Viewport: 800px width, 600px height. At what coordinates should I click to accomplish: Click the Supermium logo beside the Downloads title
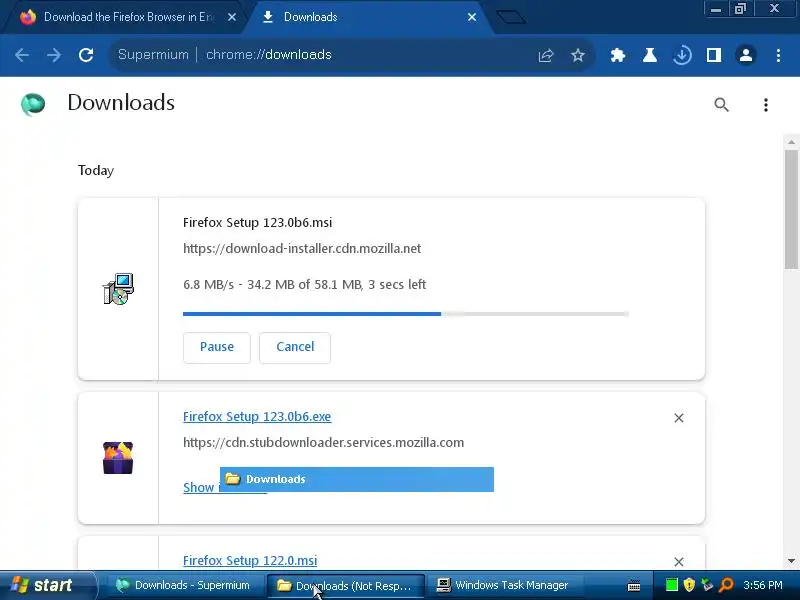33,104
